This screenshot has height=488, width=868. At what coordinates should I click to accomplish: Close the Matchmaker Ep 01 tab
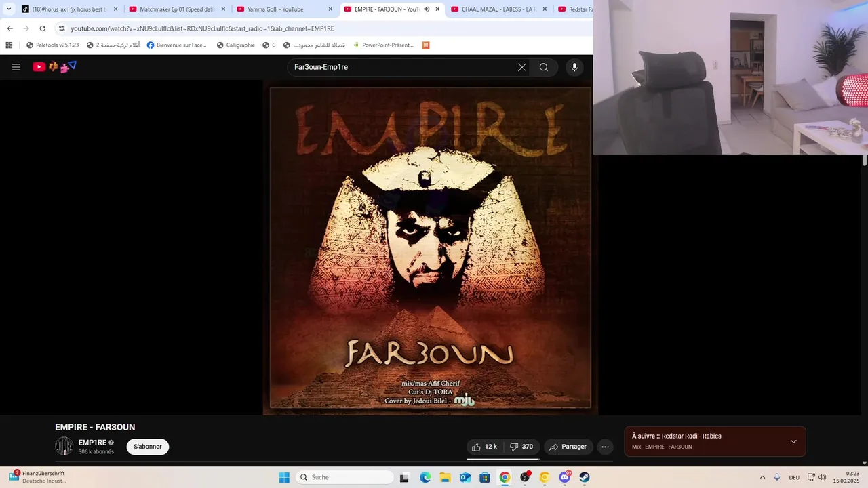pyautogui.click(x=223, y=9)
